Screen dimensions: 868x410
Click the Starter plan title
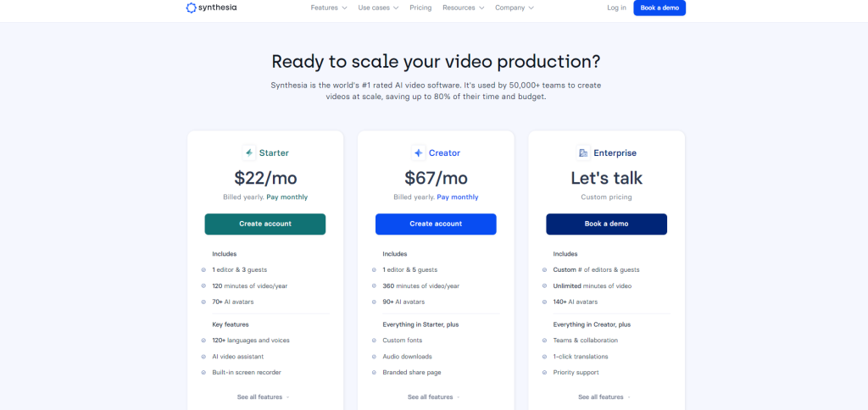tap(274, 152)
